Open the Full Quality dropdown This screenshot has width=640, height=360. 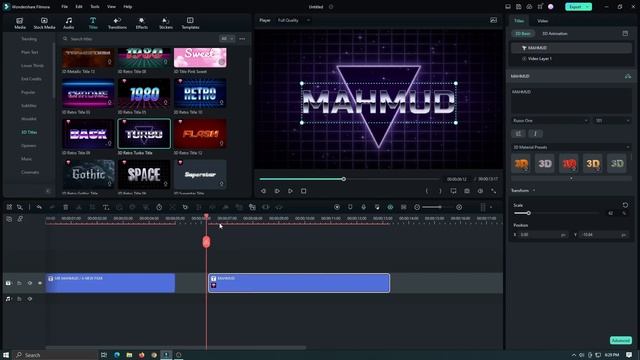[293, 20]
